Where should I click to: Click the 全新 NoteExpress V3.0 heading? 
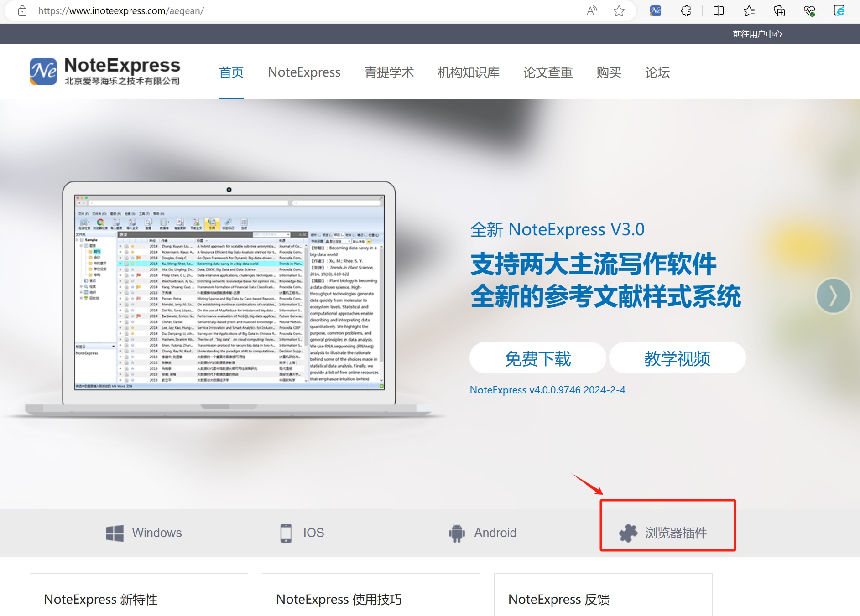click(557, 230)
